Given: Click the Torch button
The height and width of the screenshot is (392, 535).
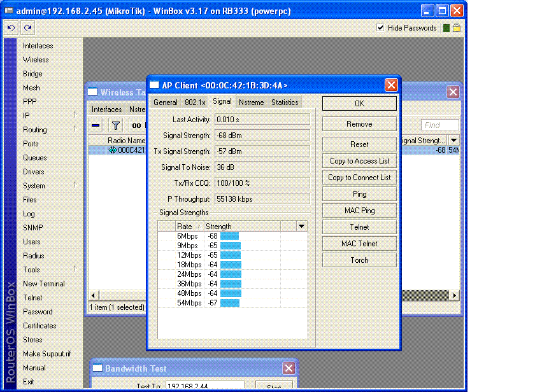Looking at the screenshot, I should coord(359,260).
